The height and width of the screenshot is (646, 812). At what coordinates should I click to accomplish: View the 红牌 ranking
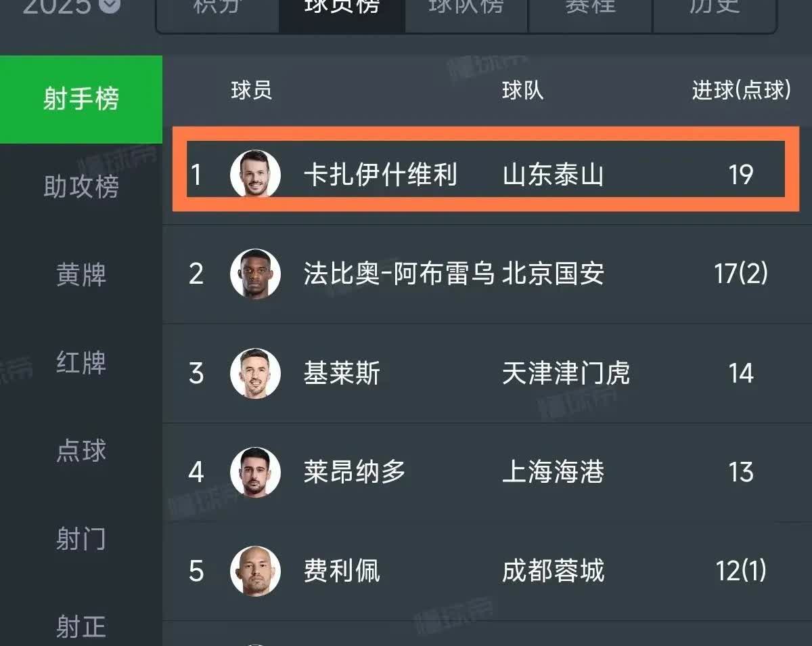click(x=81, y=363)
